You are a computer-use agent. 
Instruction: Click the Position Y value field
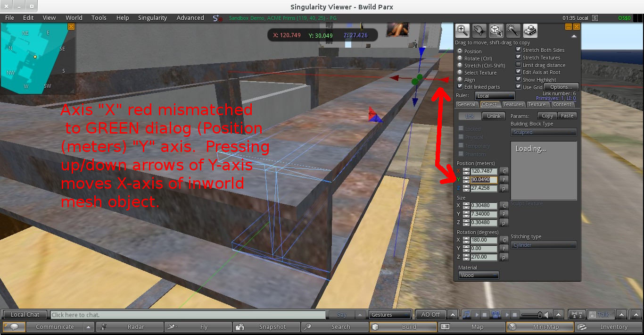coord(484,180)
